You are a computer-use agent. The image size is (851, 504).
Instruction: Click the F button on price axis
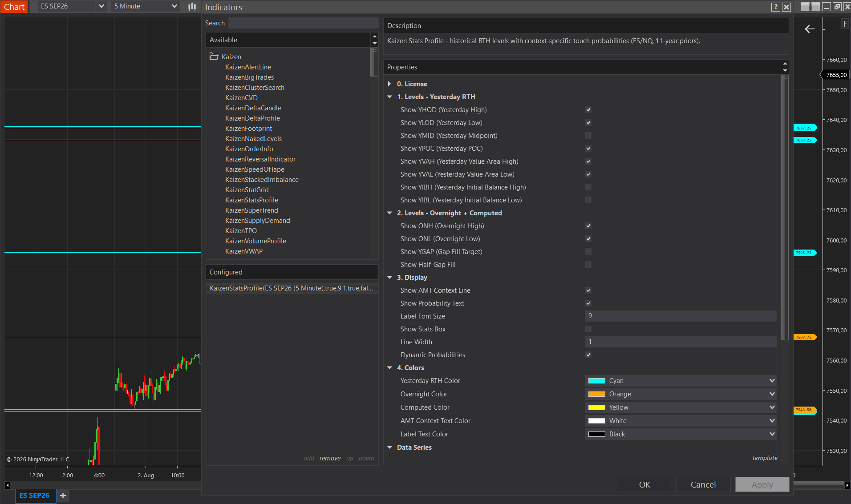845,24
